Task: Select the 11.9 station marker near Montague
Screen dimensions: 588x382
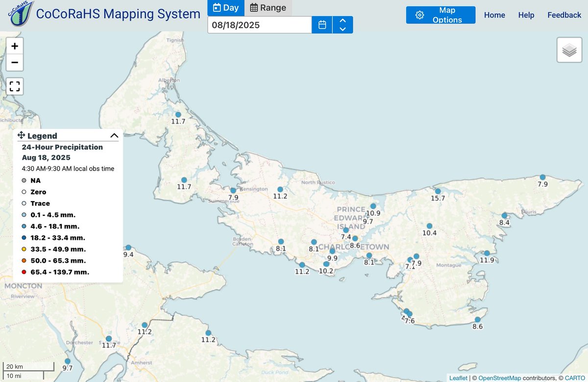Action: (487, 254)
